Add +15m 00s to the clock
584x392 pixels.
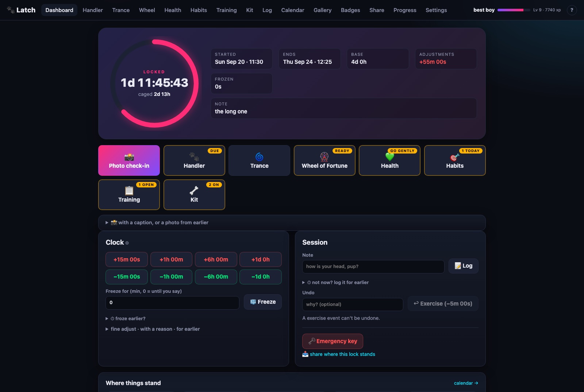point(127,260)
